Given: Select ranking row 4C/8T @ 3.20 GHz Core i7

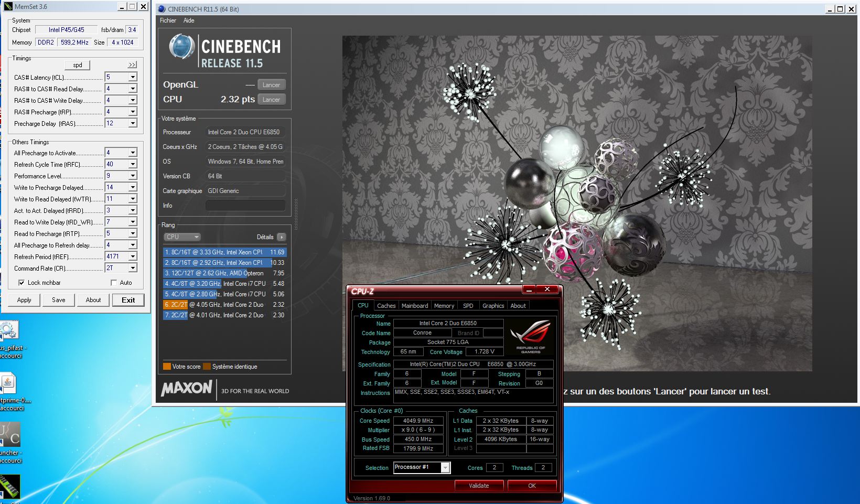Looking at the screenshot, I should 224,284.
